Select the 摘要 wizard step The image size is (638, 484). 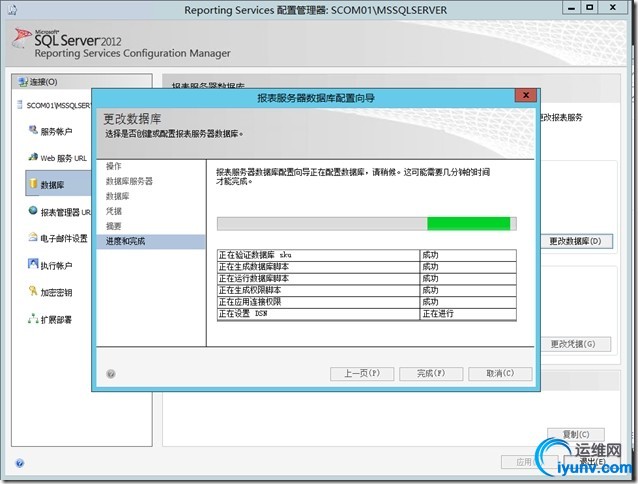tap(114, 226)
